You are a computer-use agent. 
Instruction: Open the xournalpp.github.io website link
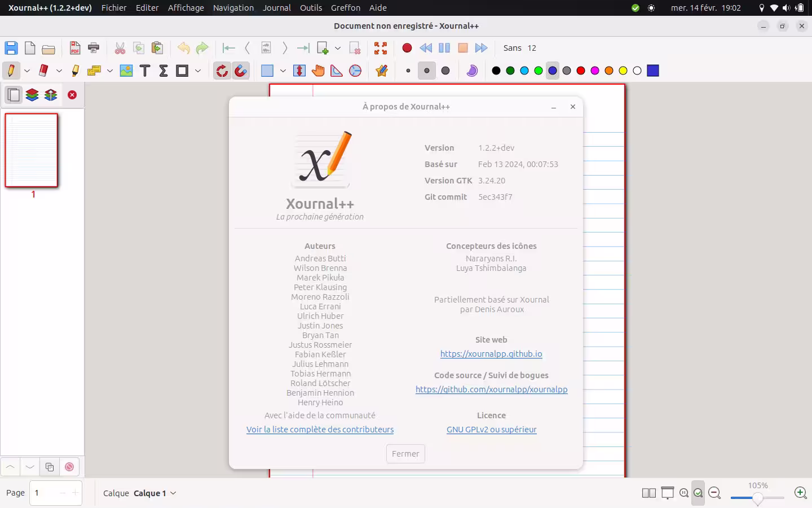tap(491, 354)
